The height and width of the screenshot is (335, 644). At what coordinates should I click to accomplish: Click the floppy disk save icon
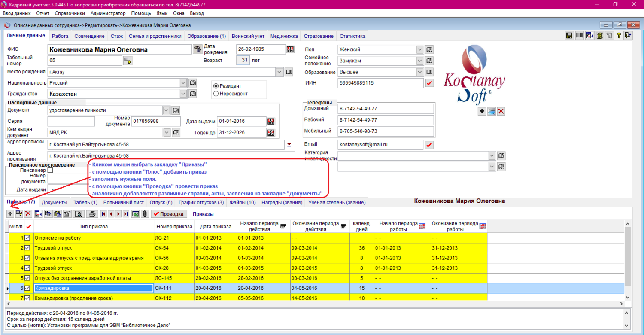569,36
